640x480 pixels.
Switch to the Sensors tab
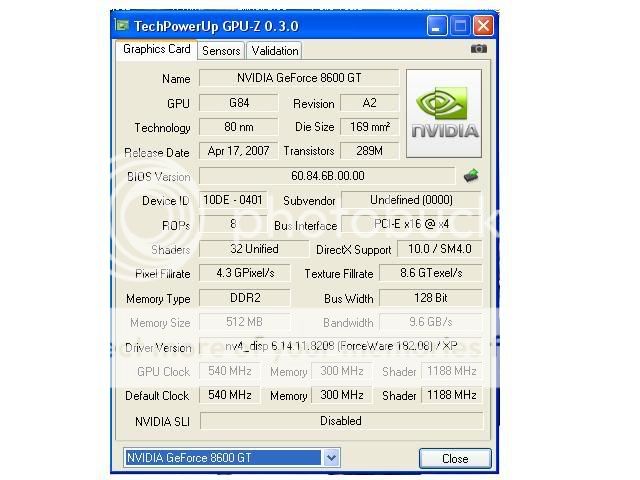click(221, 51)
